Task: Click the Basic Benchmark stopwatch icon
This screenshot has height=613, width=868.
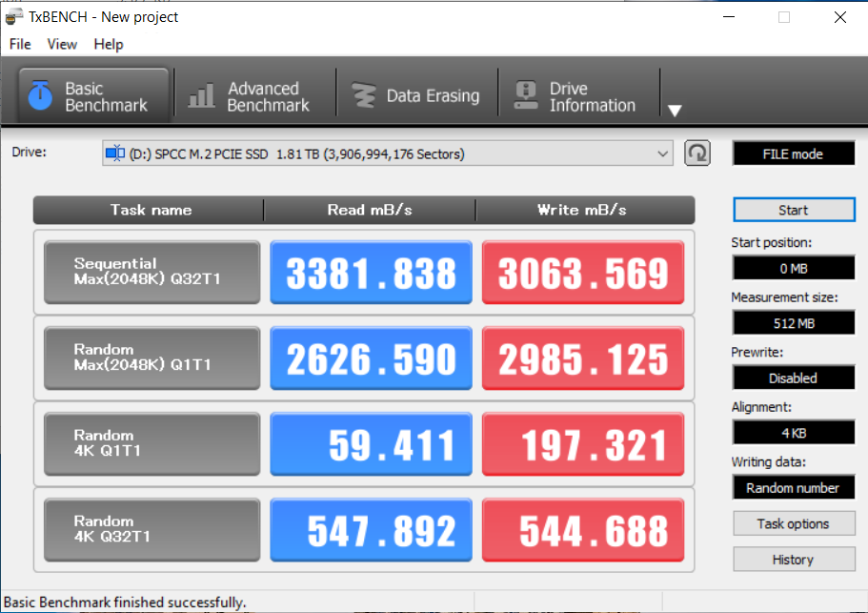Action: tap(40, 96)
